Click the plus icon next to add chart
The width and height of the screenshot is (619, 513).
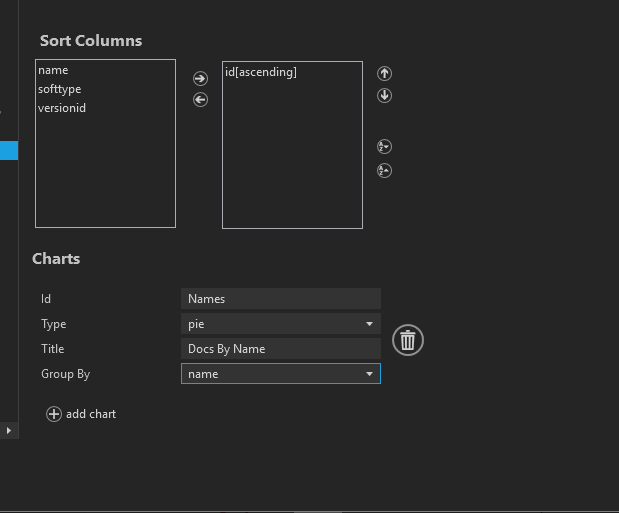coord(54,414)
